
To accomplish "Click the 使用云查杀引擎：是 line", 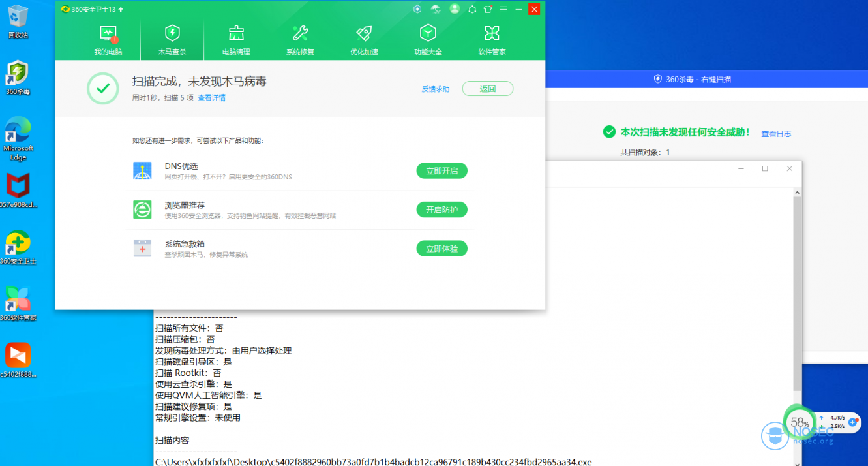I will coord(193,384).
